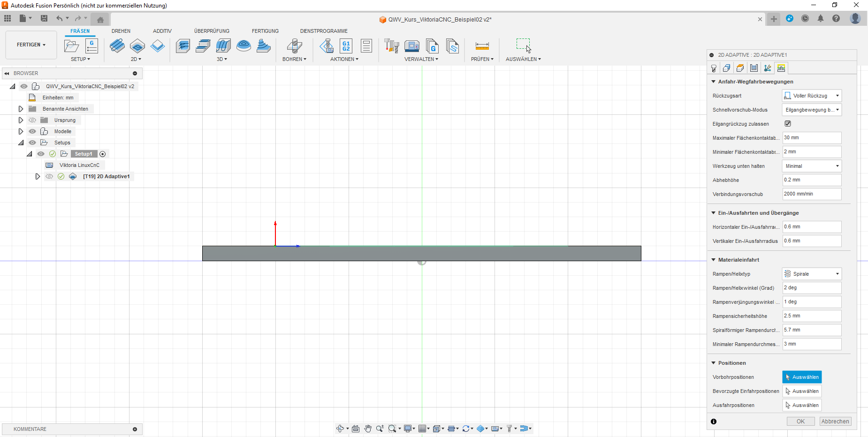The height and width of the screenshot is (437, 868).
Task: Confirm the dialog with OK
Action: point(800,422)
